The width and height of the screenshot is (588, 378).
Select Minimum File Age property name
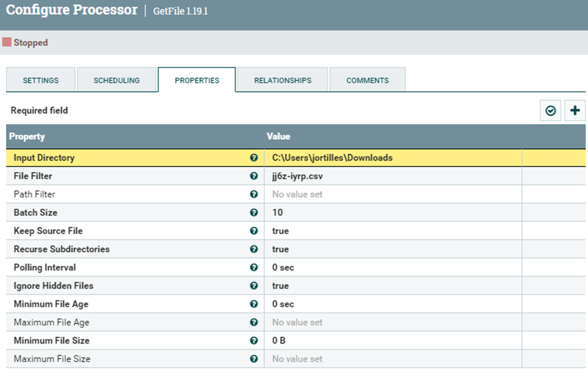[x=51, y=304]
